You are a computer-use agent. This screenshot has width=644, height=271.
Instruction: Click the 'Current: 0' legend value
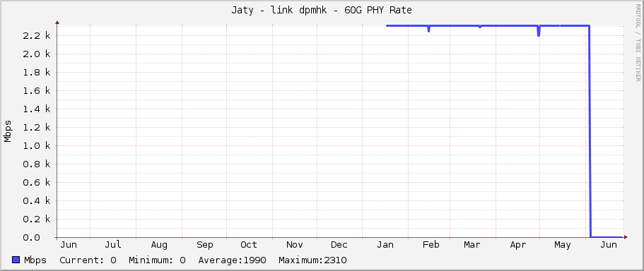click(x=88, y=260)
